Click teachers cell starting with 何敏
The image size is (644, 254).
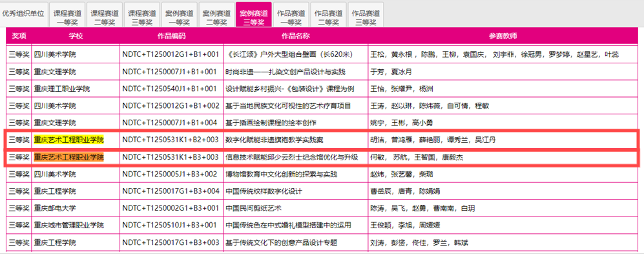(x=417, y=157)
